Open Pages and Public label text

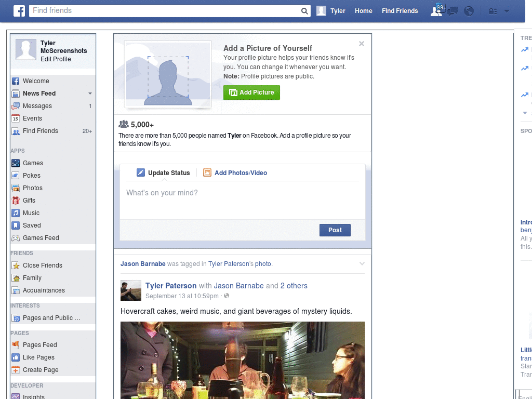[x=51, y=317]
